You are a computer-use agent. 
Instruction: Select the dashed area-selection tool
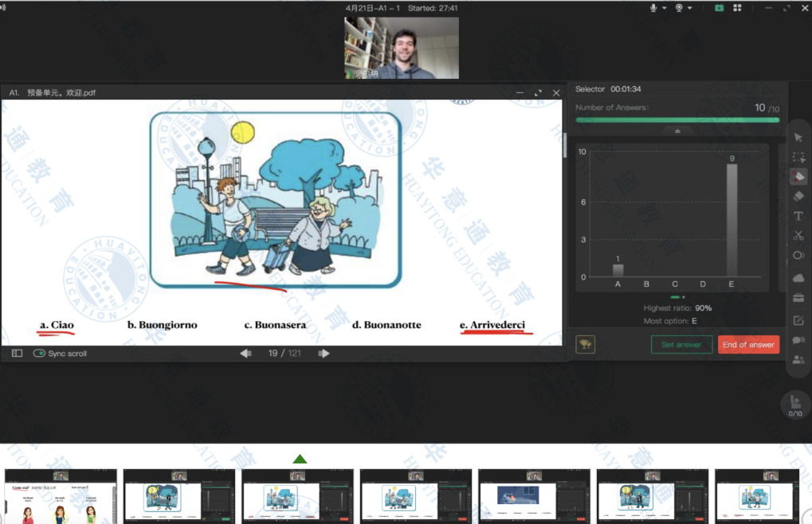tap(798, 157)
